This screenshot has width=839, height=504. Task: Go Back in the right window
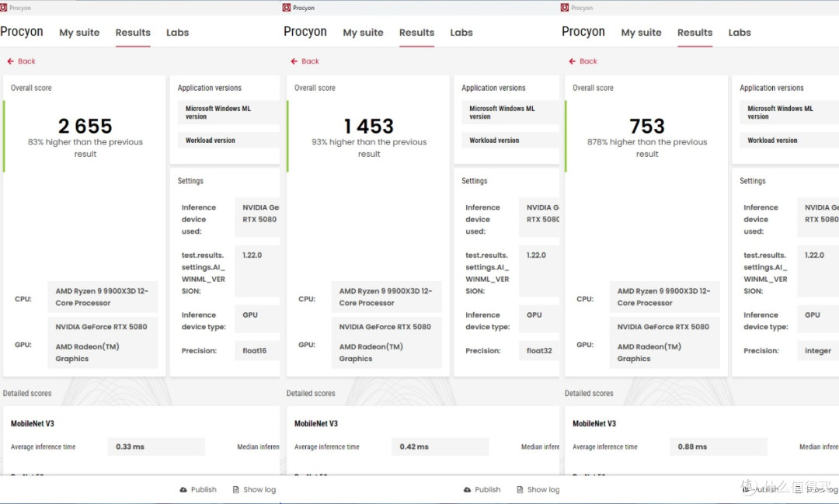click(583, 61)
